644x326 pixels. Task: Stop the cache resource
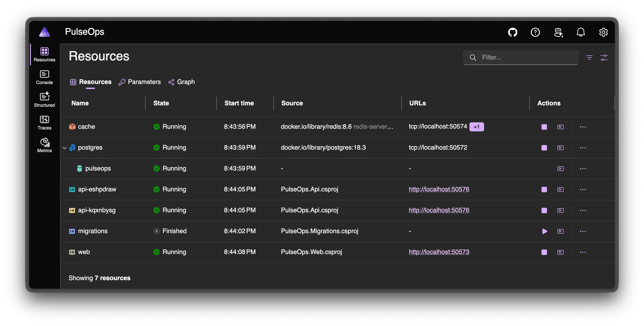[x=544, y=127]
